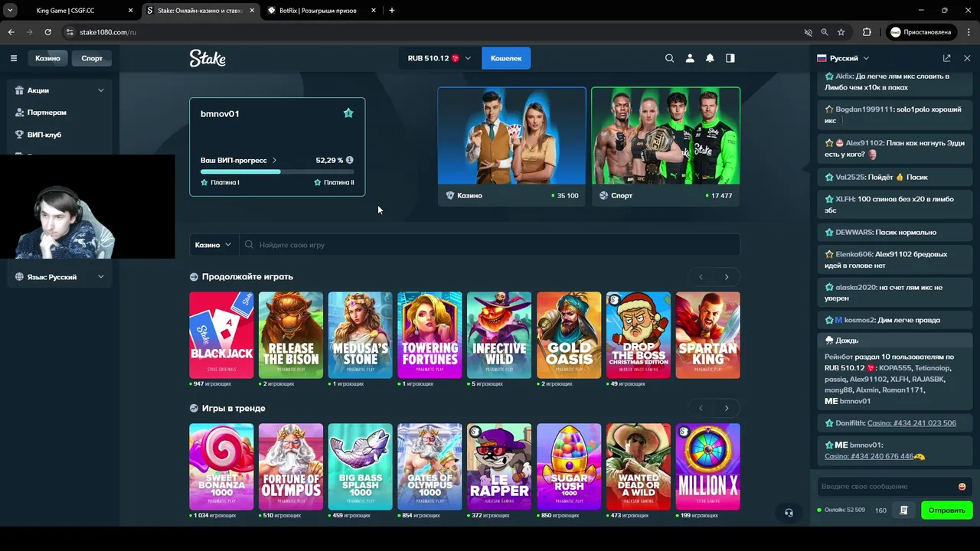Open Ваш ВИП-прогресс details arrow

275,161
